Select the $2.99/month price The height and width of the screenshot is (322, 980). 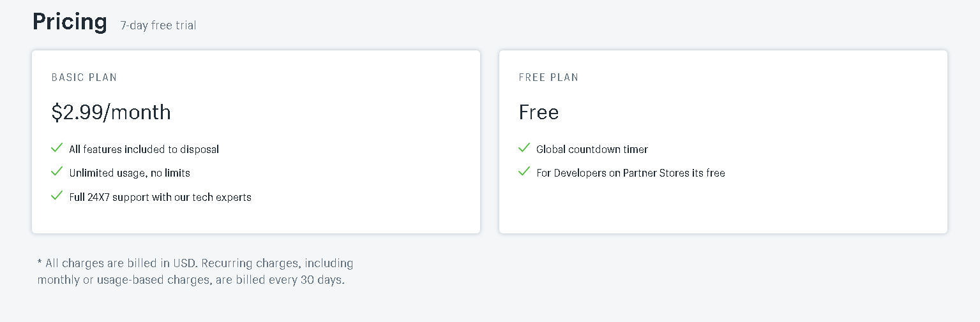point(111,112)
